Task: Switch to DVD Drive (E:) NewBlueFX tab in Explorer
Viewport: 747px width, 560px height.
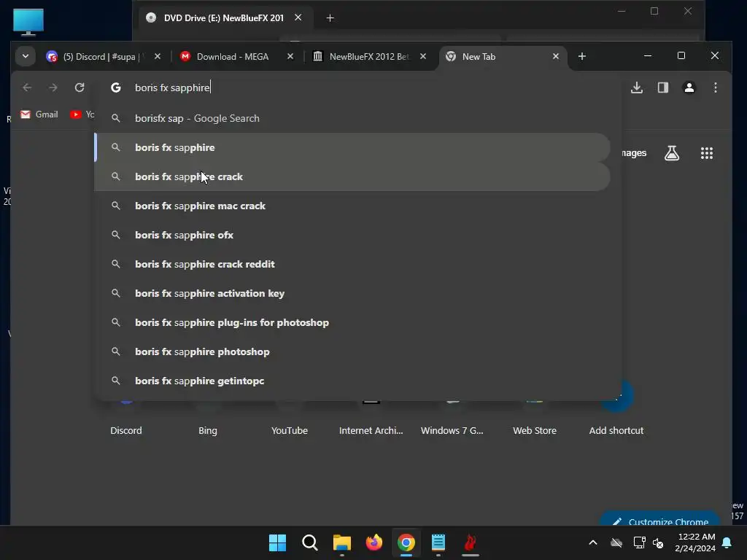Action: pos(223,18)
